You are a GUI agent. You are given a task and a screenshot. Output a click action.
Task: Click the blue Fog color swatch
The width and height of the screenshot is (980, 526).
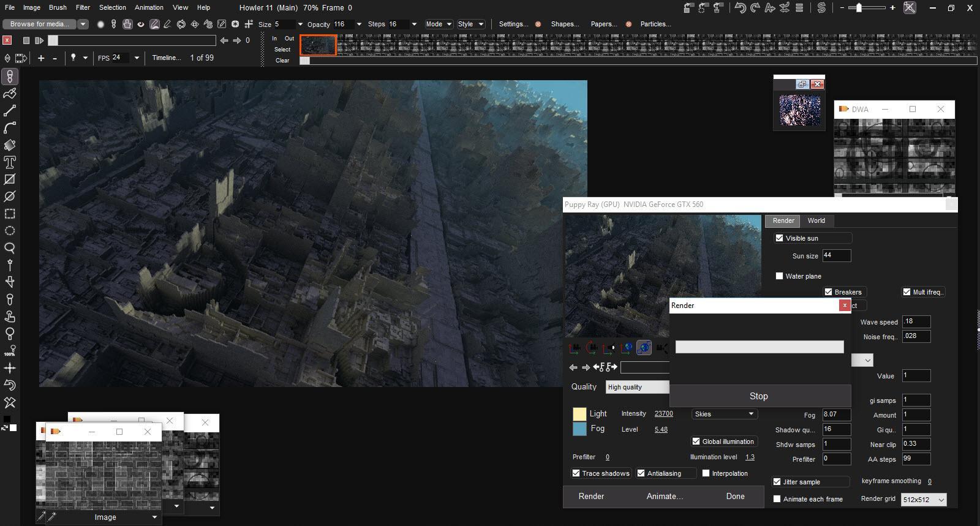coord(579,429)
